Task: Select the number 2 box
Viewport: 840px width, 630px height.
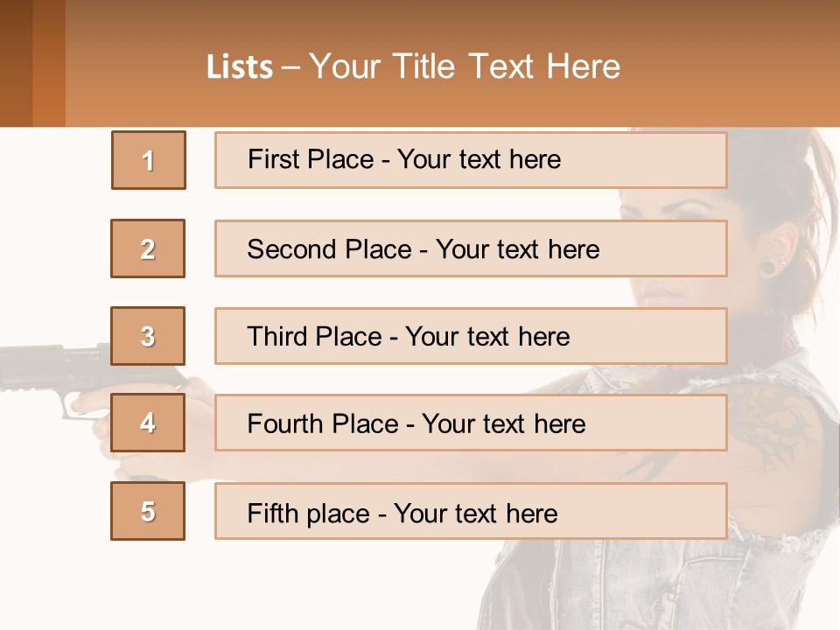Action: coord(148,248)
